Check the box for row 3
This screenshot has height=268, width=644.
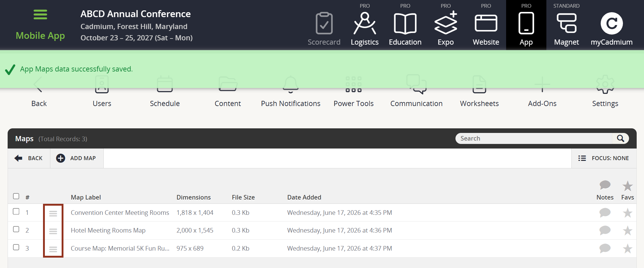pos(16,247)
